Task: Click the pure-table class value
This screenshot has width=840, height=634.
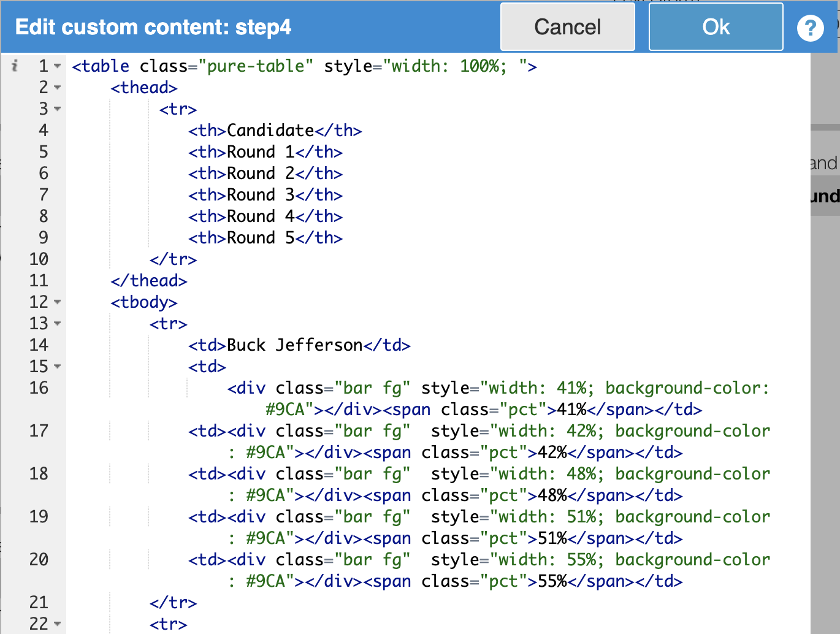Action: [x=256, y=66]
